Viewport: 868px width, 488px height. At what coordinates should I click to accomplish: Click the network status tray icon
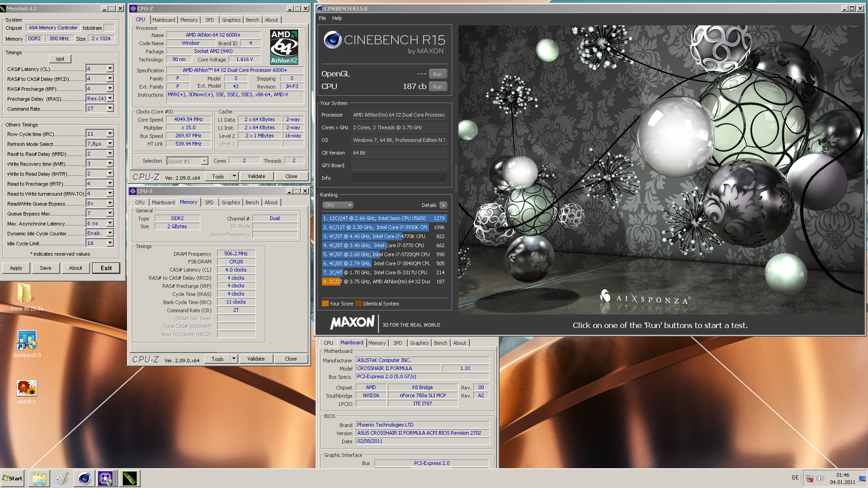tap(810, 479)
